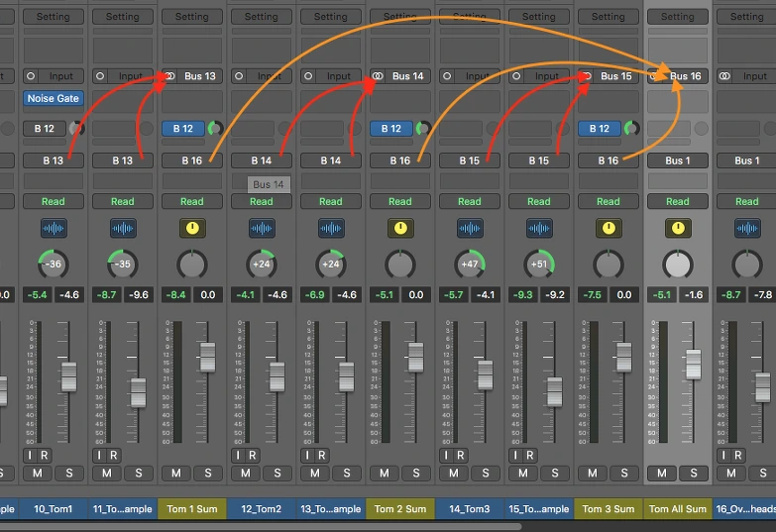The height and width of the screenshot is (532, 776).
Task: Select the 14_Tom3 channel name label
Action: point(470,509)
